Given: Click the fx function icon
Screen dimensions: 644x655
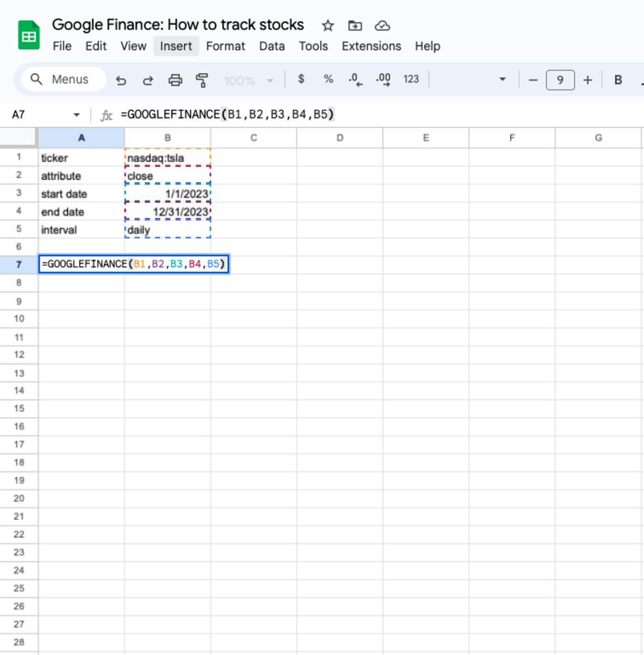Looking at the screenshot, I should tap(106, 115).
